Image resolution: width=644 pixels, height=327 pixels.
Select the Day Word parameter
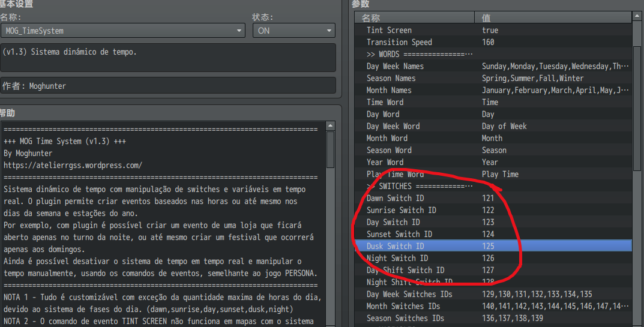point(493,114)
